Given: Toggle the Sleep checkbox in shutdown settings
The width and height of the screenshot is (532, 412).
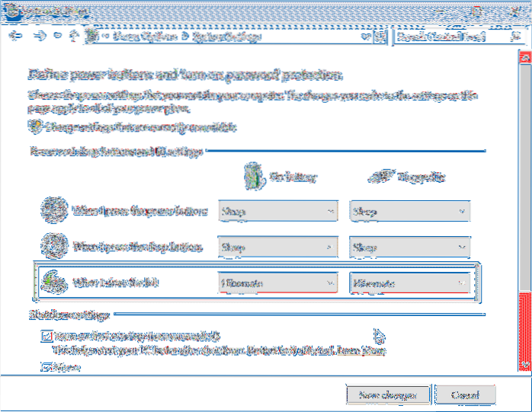Looking at the screenshot, I should point(44,366).
